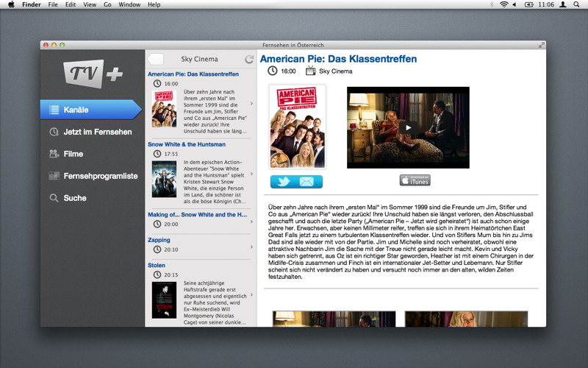The width and height of the screenshot is (588, 368).
Task: Refresh the Sky Cinema listing
Action: [249, 60]
